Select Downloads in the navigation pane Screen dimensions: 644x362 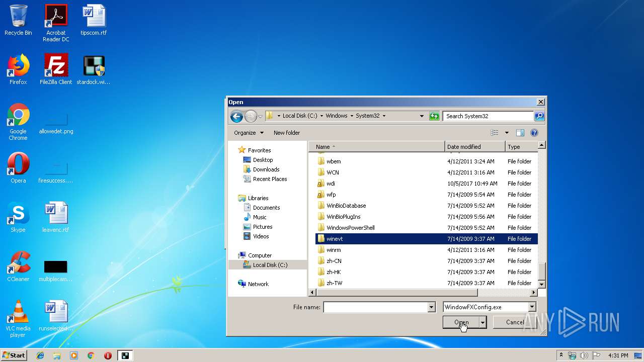266,169
